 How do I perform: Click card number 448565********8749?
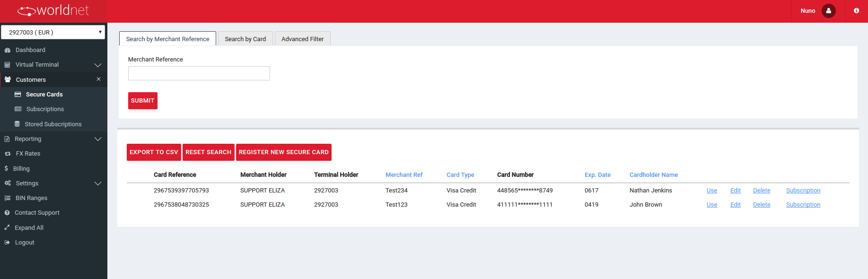tap(525, 191)
